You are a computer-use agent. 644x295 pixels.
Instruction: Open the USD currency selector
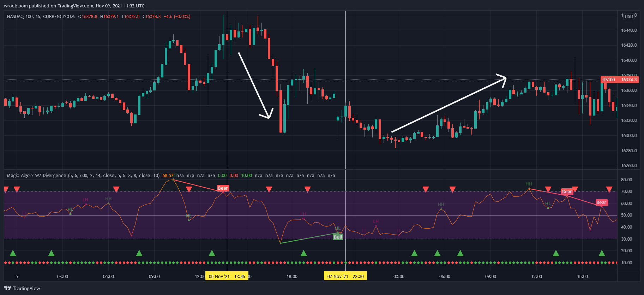629,16
